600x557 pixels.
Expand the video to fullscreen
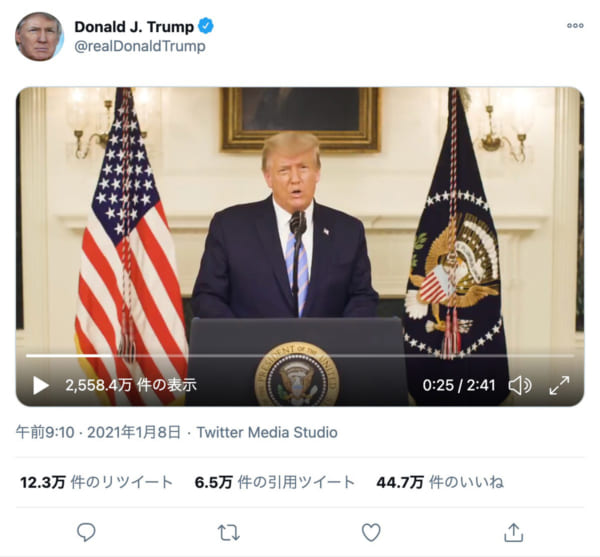click(x=559, y=385)
